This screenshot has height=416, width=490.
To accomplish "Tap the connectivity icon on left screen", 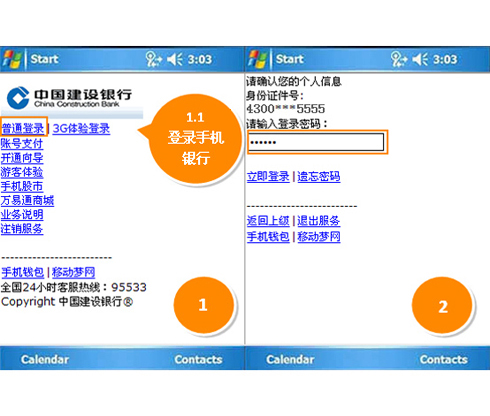I will point(153,59).
